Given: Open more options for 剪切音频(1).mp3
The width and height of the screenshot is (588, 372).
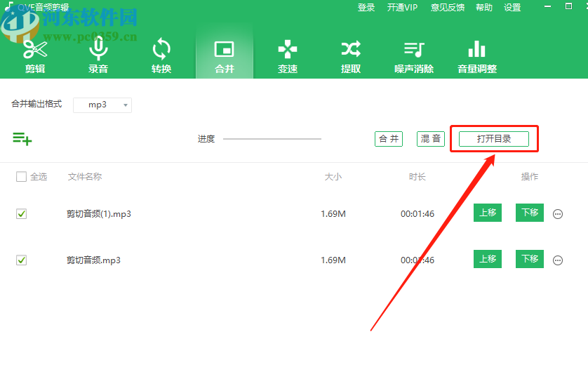Looking at the screenshot, I should click(558, 214).
